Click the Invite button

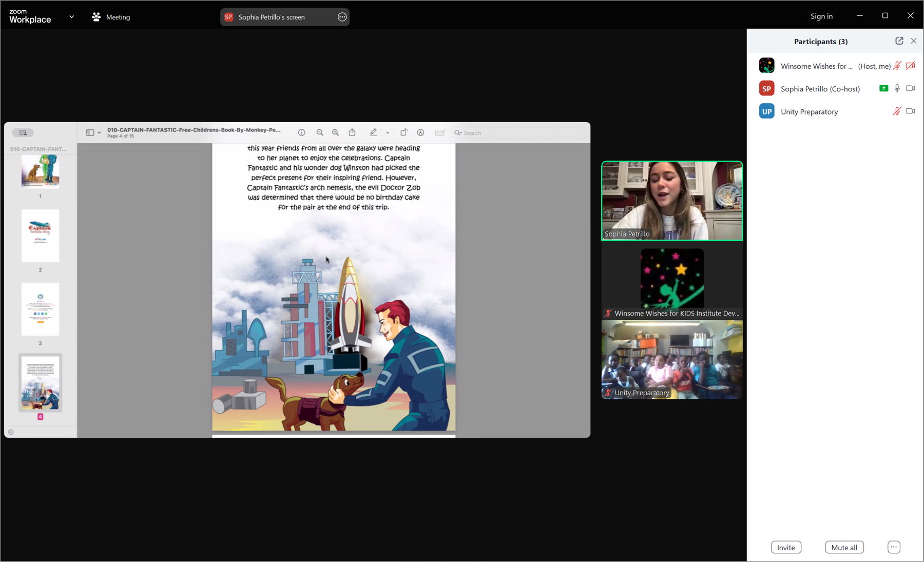785,547
